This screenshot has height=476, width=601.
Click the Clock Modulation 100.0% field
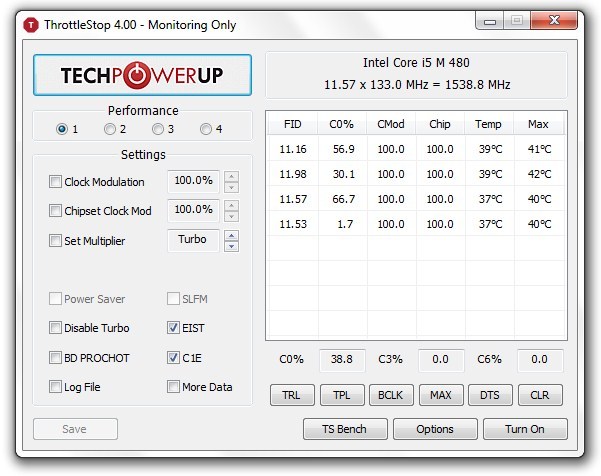pos(194,181)
